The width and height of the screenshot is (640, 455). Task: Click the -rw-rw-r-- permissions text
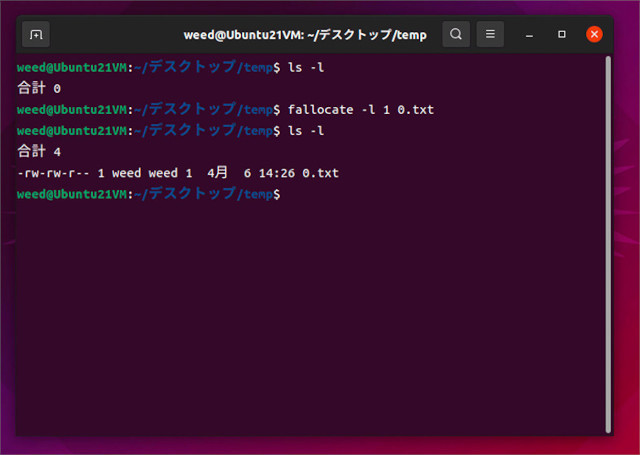(x=53, y=173)
